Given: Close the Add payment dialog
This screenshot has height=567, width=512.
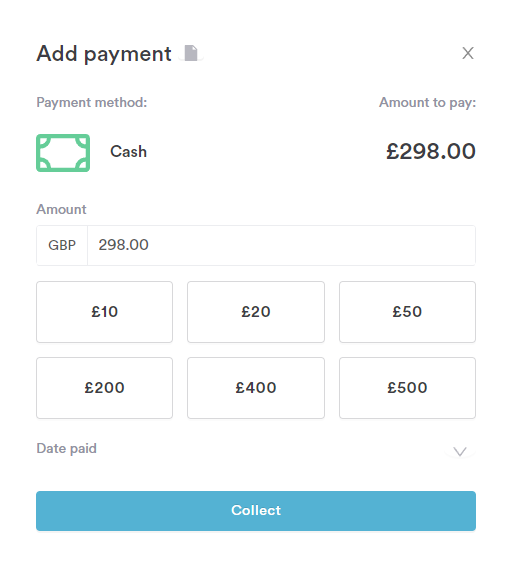Looking at the screenshot, I should (x=468, y=53).
